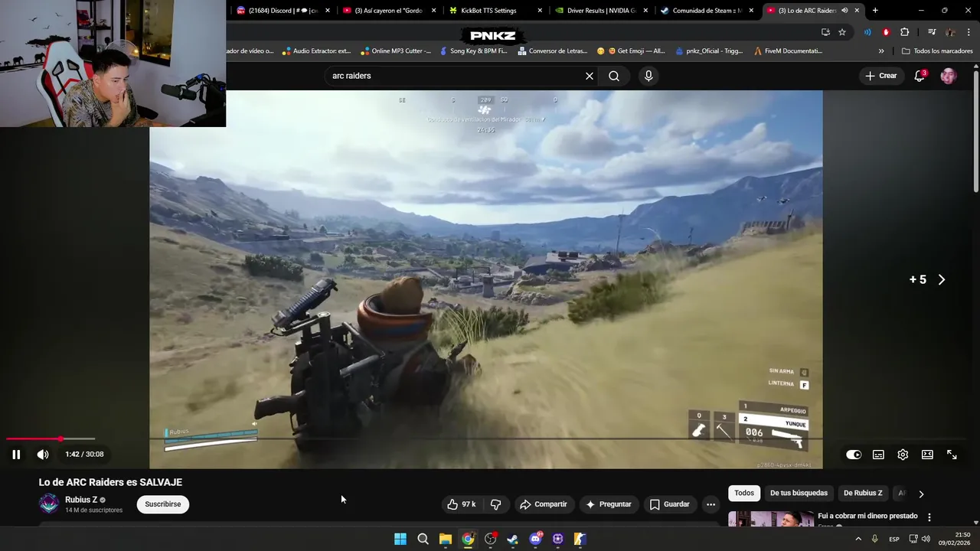The image size is (980, 551).
Task: Open File Explorer from taskbar
Action: tap(446, 539)
